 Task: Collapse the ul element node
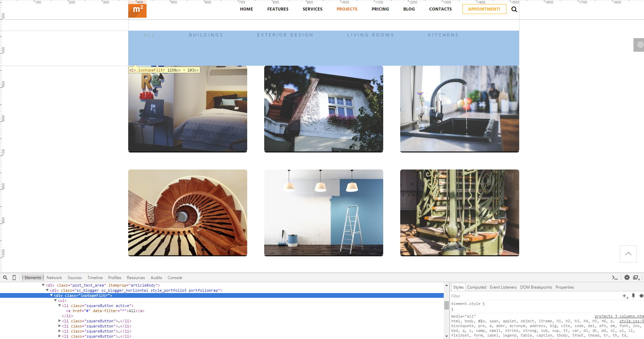55,301
